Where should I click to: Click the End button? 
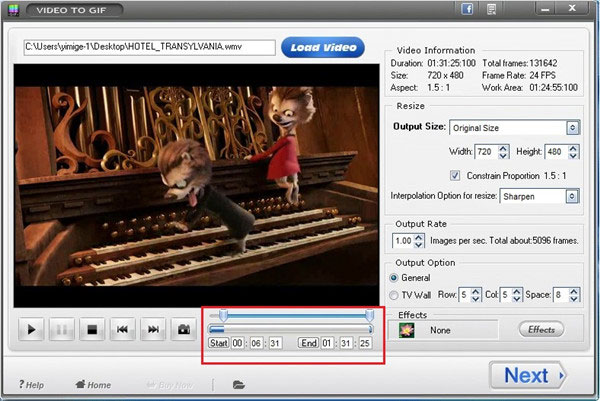(308, 343)
